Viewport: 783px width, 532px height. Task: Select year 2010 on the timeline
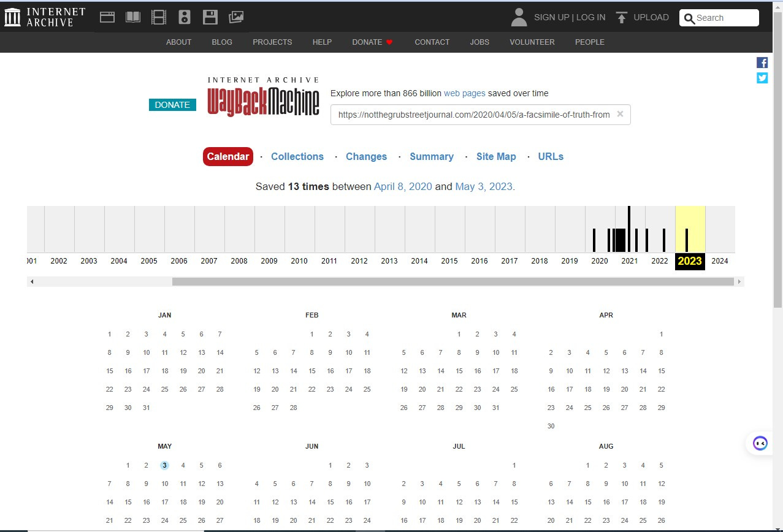[x=299, y=261]
